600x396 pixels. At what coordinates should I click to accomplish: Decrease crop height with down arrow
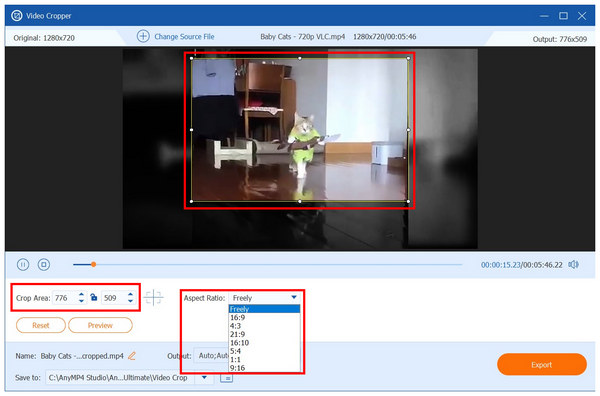pos(130,301)
